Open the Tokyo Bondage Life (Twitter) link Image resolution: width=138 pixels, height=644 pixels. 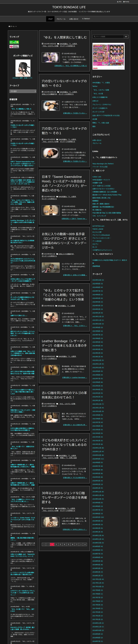[103, 164]
